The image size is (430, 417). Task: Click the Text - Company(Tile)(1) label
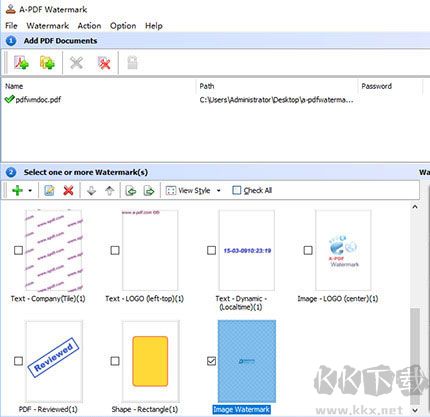click(x=48, y=298)
